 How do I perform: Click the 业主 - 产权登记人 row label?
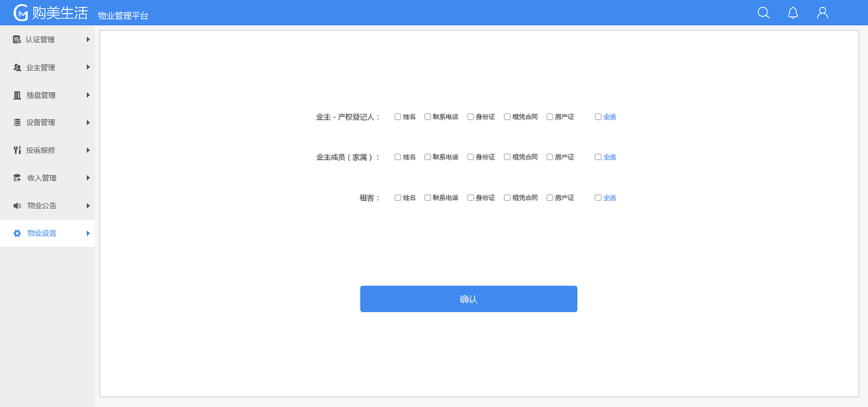click(x=348, y=117)
